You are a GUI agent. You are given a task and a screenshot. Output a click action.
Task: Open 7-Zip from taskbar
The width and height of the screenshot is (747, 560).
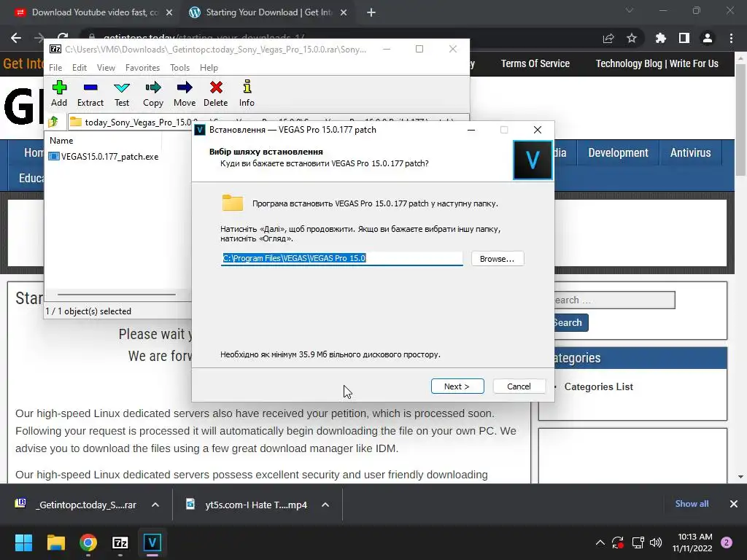120,542
